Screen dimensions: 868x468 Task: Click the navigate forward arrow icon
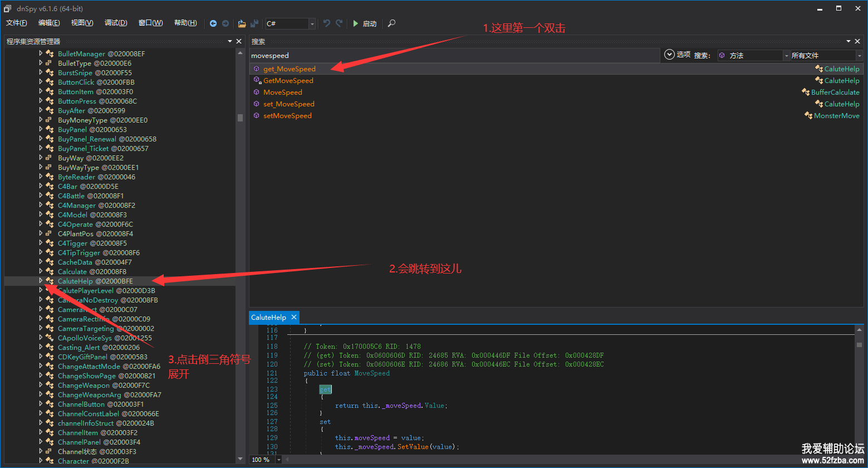[x=225, y=23]
